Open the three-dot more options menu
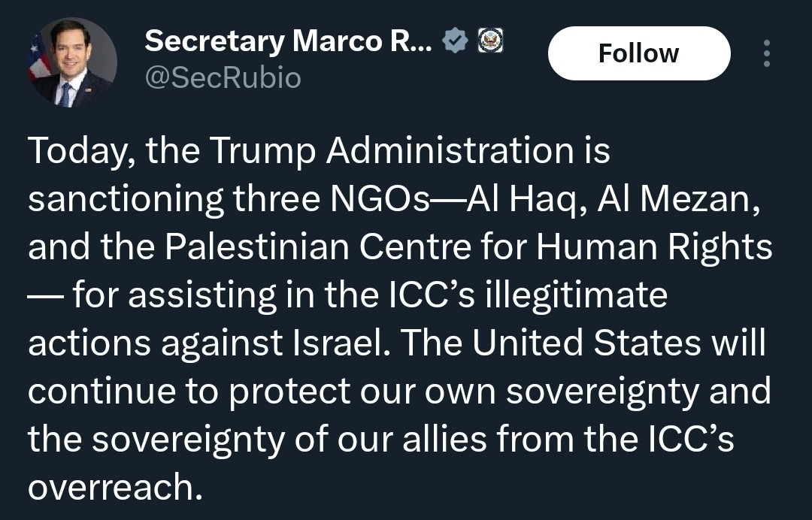812x520 pixels. pyautogui.click(x=766, y=54)
